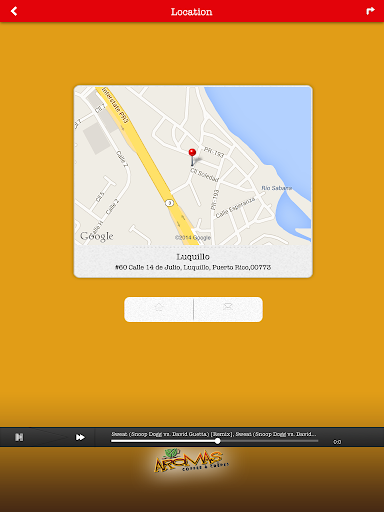Tap the back arrow in the header
384x512 pixels.
click(x=14, y=11)
